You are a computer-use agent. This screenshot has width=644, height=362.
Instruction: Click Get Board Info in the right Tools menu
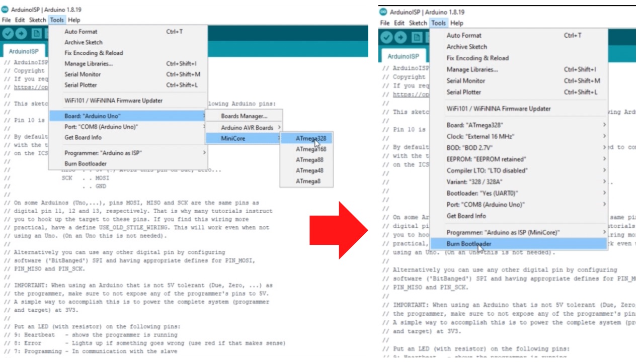[x=519, y=216]
